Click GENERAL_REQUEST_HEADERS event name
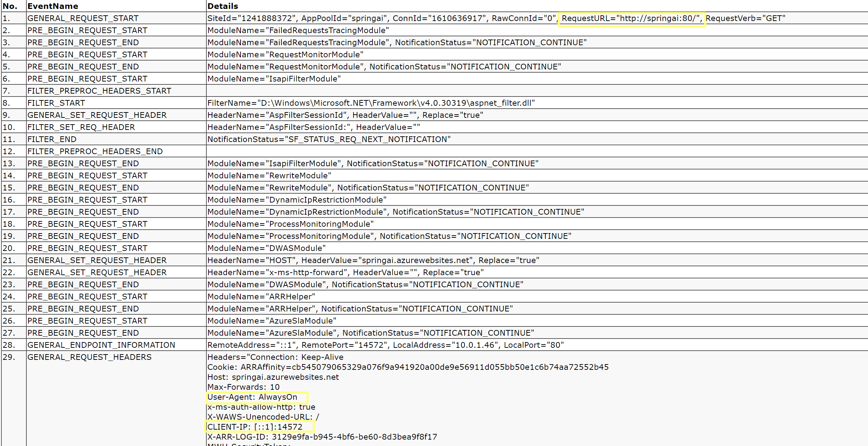Viewport: 868px width, 446px height. [89, 357]
